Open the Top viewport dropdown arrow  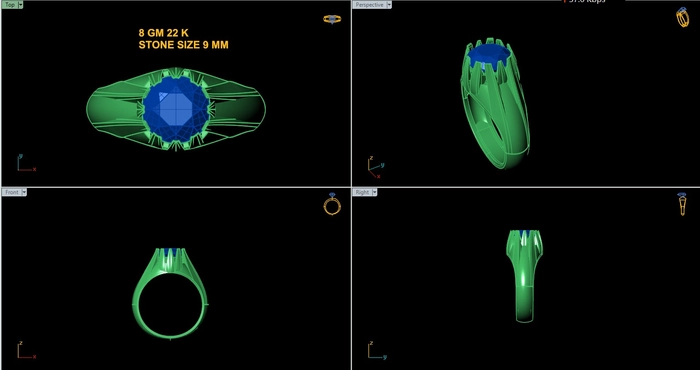point(21,5)
